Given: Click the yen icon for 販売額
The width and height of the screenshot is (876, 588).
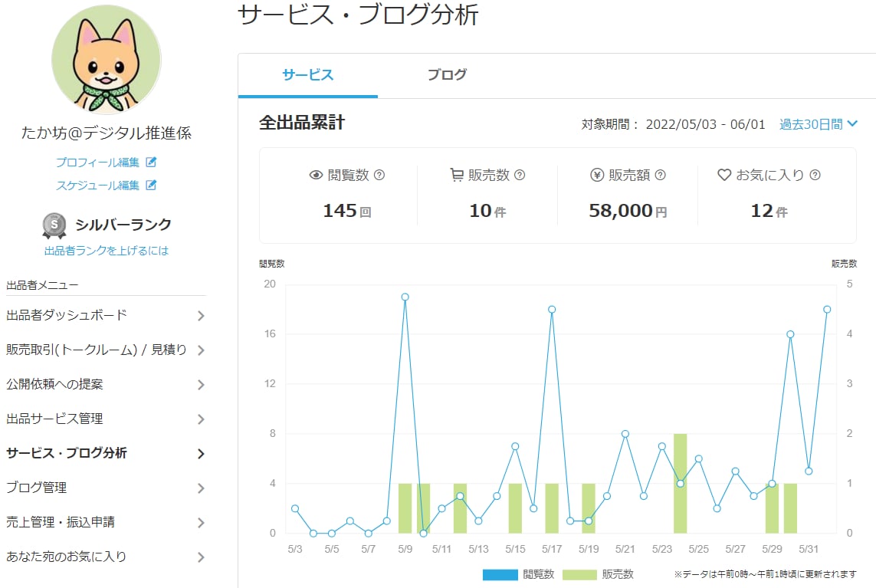Looking at the screenshot, I should point(597,175).
